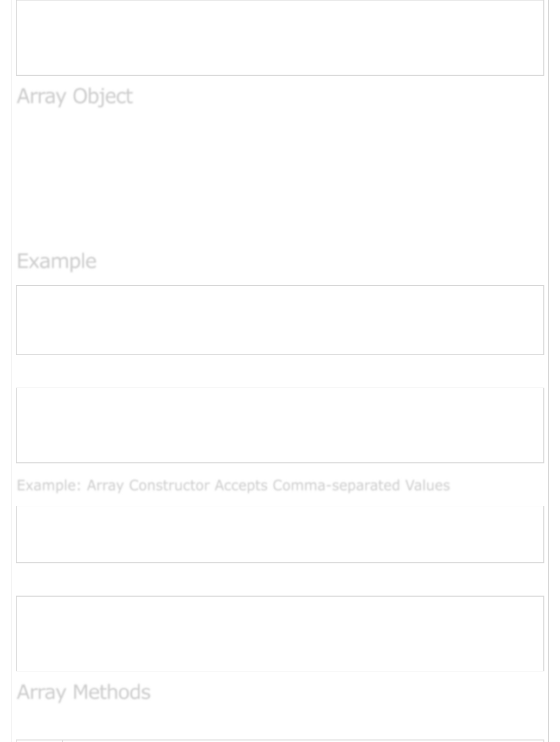Click the standalone Example heading
Image resolution: width=560 pixels, height=742 pixels.
pos(57,261)
